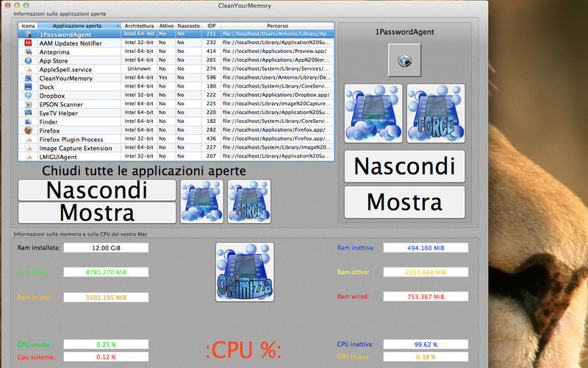Click the CPU utente 0.25 % field
Screen dimensions: 588x368
[106, 344]
